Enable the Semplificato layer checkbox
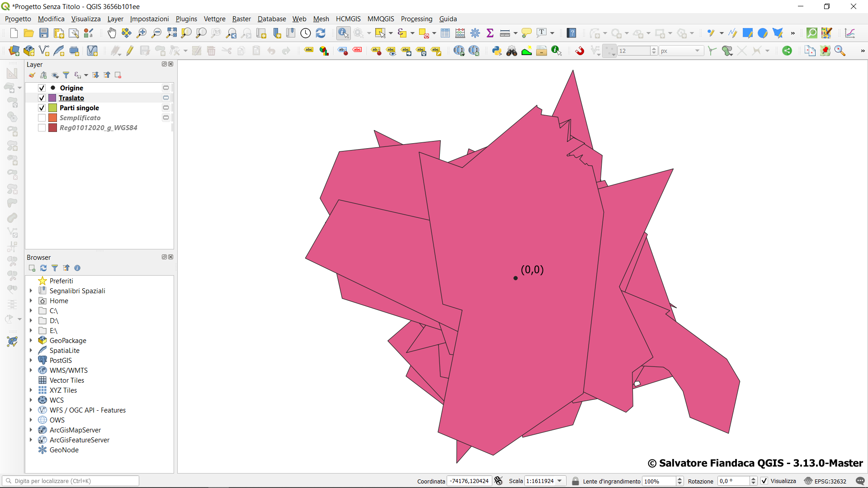 tap(42, 118)
